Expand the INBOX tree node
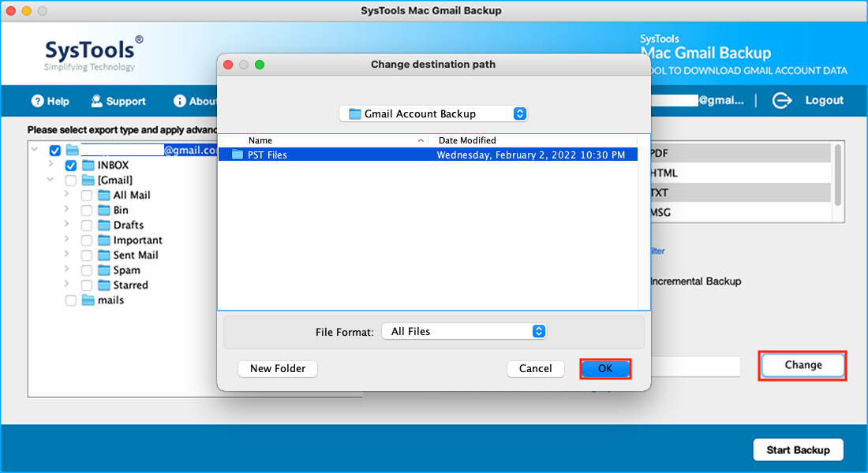The image size is (868, 473). 51,164
